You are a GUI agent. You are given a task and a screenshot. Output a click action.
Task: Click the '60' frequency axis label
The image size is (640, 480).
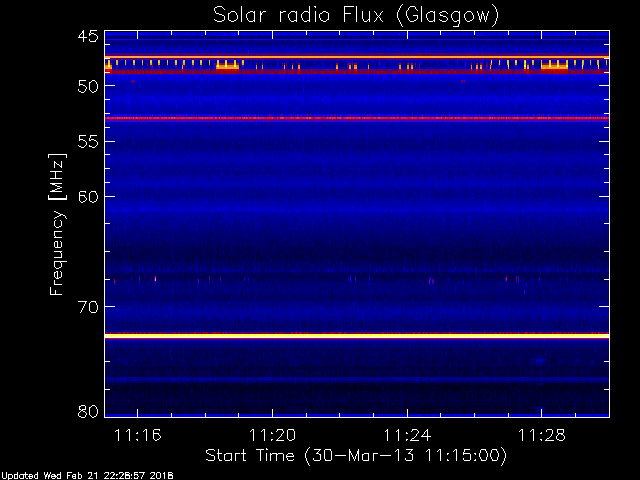[x=88, y=197]
